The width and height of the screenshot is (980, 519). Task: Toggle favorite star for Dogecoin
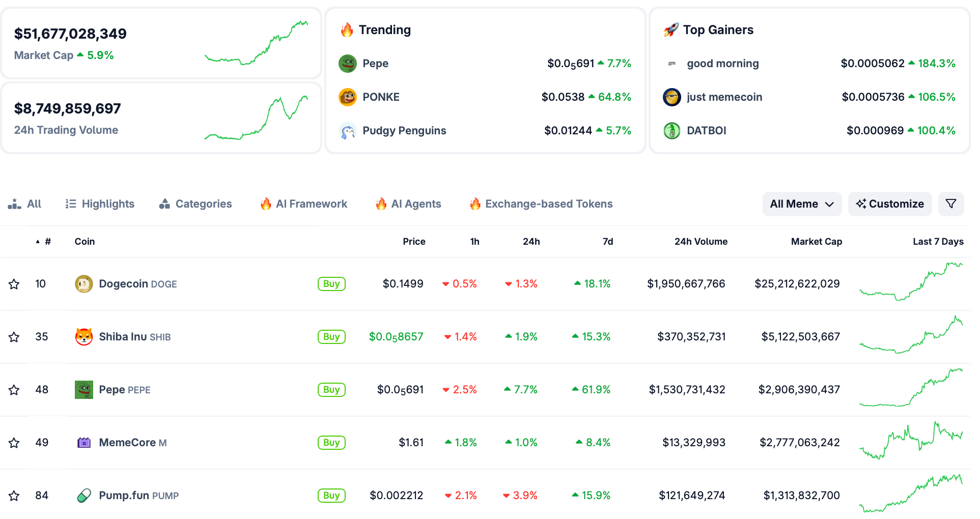point(14,284)
